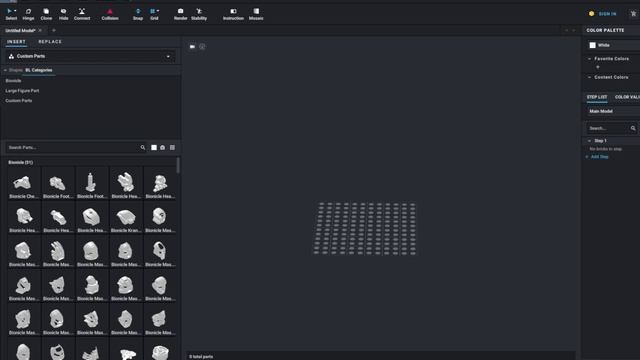The image size is (640, 360).
Task: Collapse the category list expander
Action: [5, 70]
